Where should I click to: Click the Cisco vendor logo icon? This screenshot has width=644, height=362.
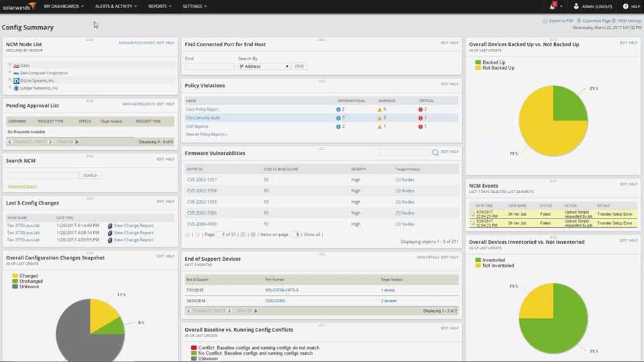(x=16, y=66)
